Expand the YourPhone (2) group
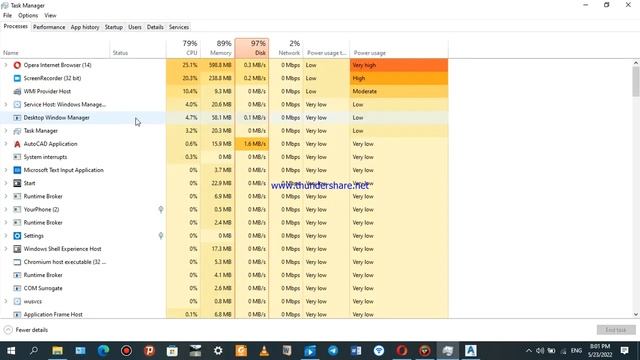 pos(6,209)
